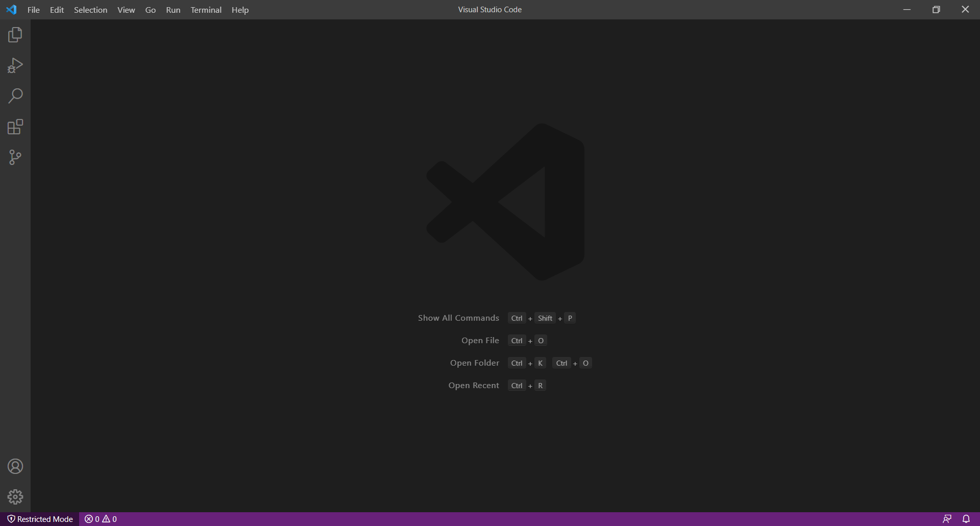Open the Help menu
Viewport: 980px width, 526px height.
[x=240, y=10]
